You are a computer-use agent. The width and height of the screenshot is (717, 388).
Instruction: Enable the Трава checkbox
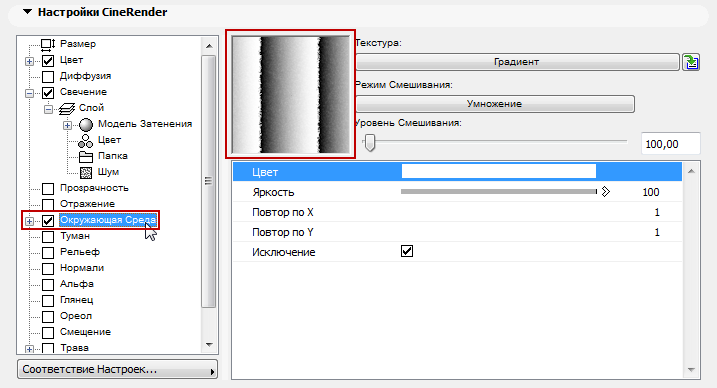pyautogui.click(x=48, y=349)
